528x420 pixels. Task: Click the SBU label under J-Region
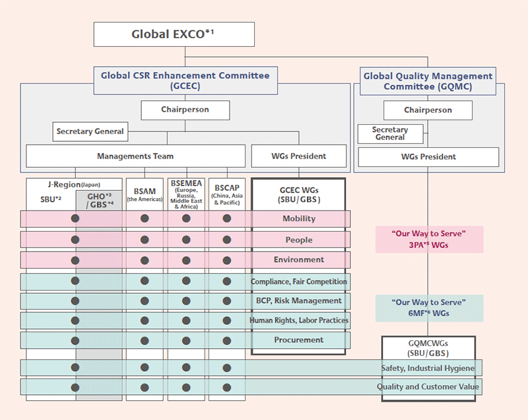[x=51, y=199]
